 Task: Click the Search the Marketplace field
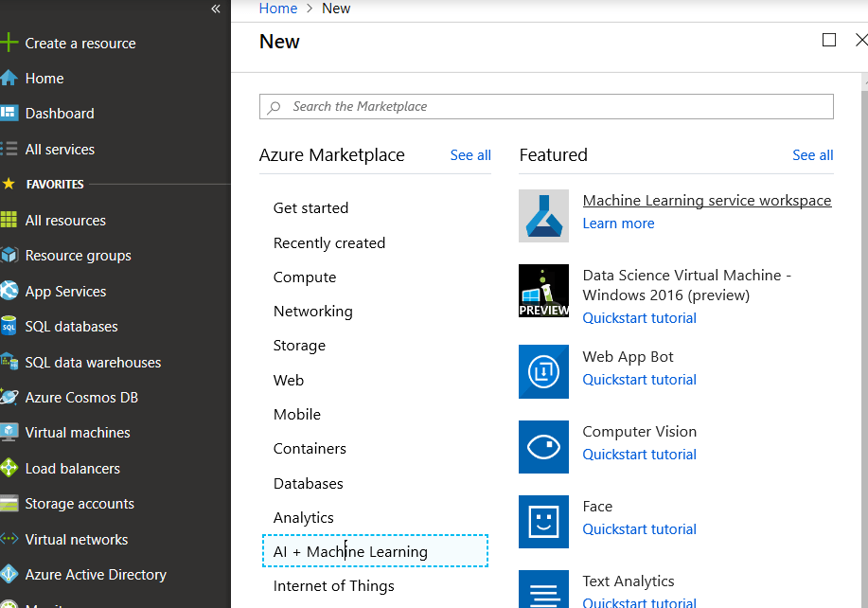(x=546, y=106)
